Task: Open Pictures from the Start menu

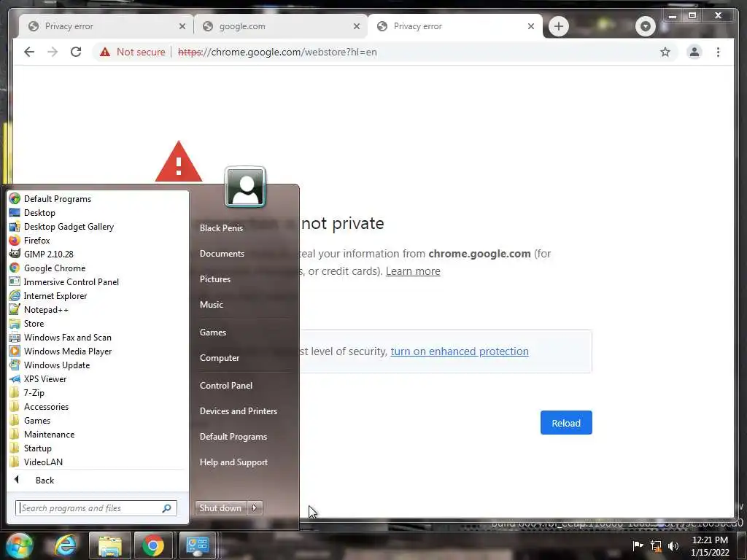Action: coord(215,279)
